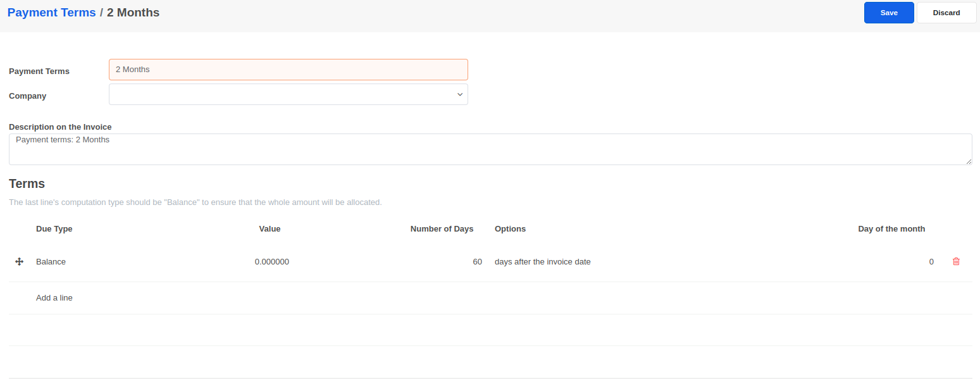Click the Number of Days column header

point(442,228)
